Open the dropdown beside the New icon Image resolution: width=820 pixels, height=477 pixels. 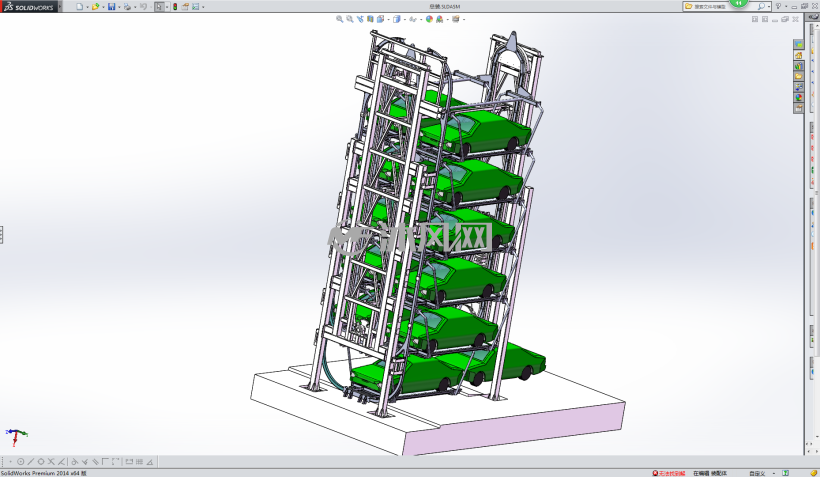(x=86, y=7)
